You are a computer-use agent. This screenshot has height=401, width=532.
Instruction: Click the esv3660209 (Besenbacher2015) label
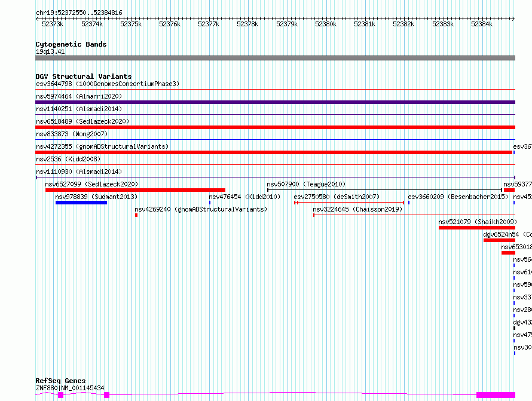point(458,197)
